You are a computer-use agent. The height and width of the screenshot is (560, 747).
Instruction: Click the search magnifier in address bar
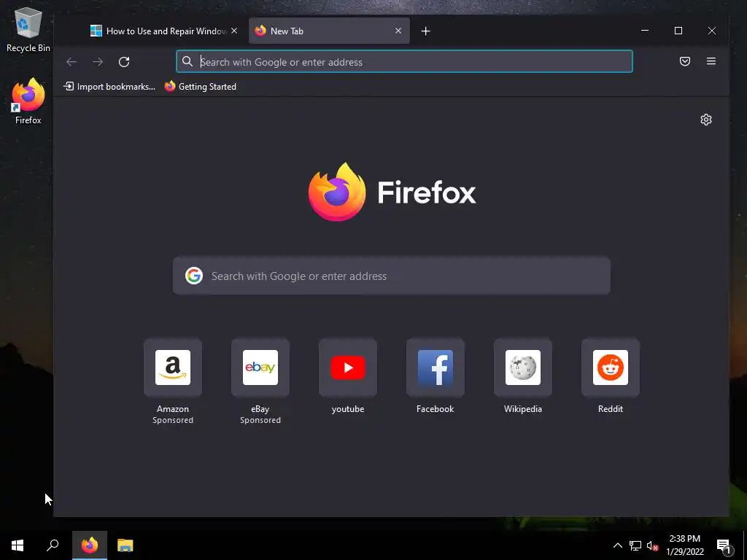pyautogui.click(x=187, y=62)
